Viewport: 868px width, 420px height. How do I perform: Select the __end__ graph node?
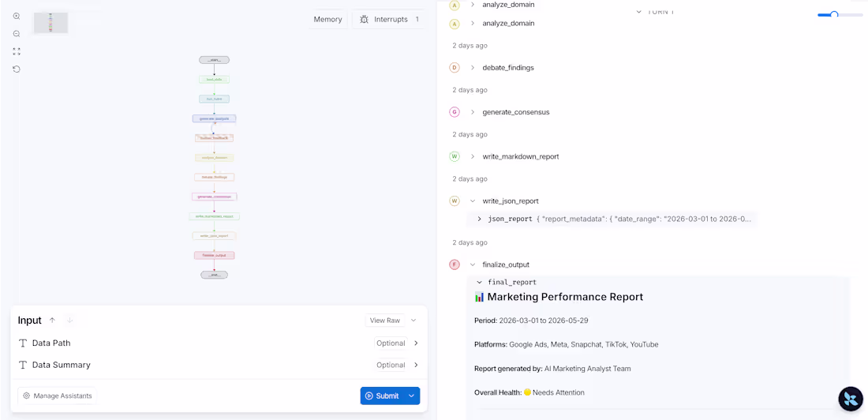point(214,275)
